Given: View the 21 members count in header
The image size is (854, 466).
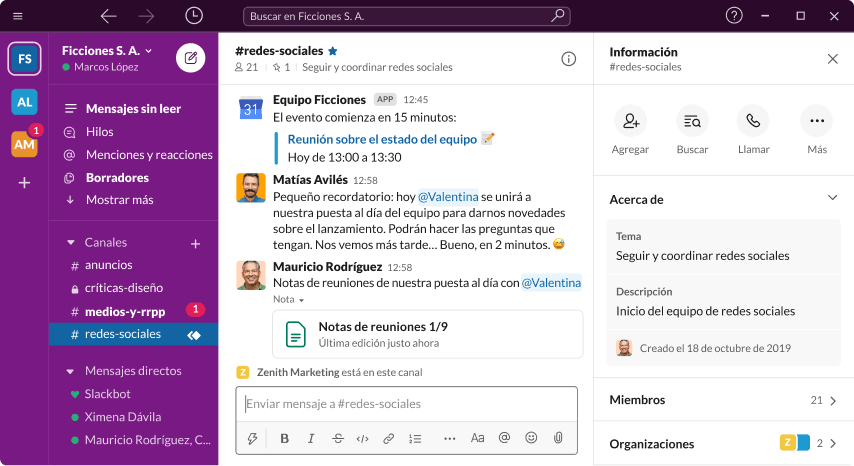Looking at the screenshot, I should click(246, 67).
